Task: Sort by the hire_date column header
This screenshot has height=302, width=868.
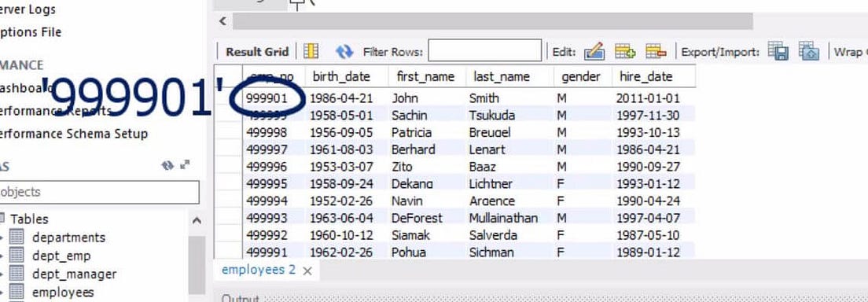Action: click(x=654, y=76)
